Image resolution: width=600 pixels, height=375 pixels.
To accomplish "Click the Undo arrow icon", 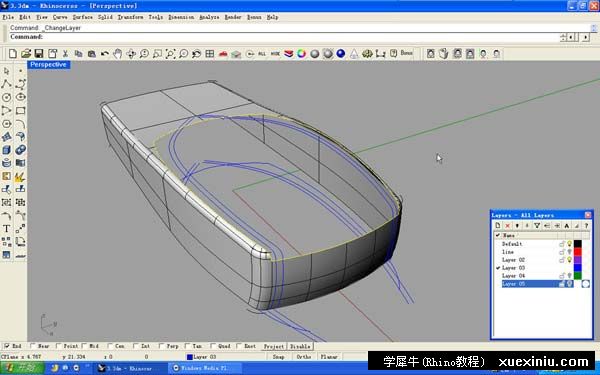I will coord(104,54).
